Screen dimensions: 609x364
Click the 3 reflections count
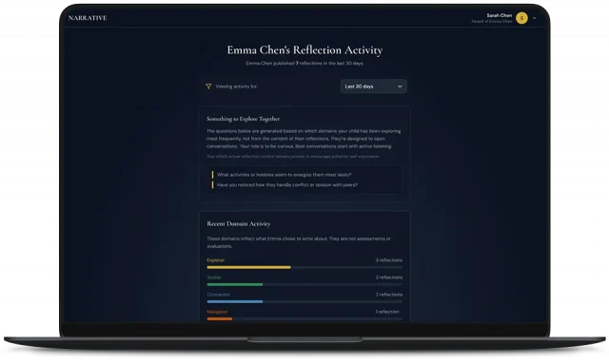click(389, 260)
